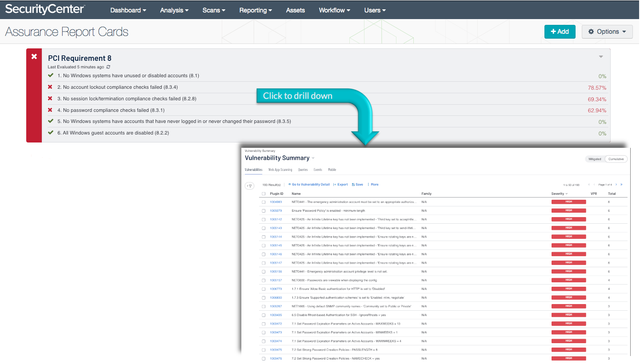The height and width of the screenshot is (364, 640).
Task: Click Export in Vulnerability Summary toolbar
Action: 340,185
